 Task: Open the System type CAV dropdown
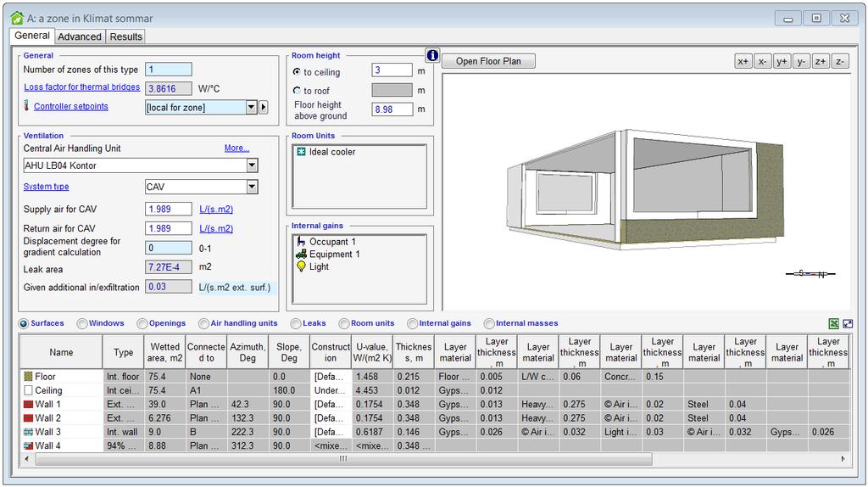[x=253, y=187]
